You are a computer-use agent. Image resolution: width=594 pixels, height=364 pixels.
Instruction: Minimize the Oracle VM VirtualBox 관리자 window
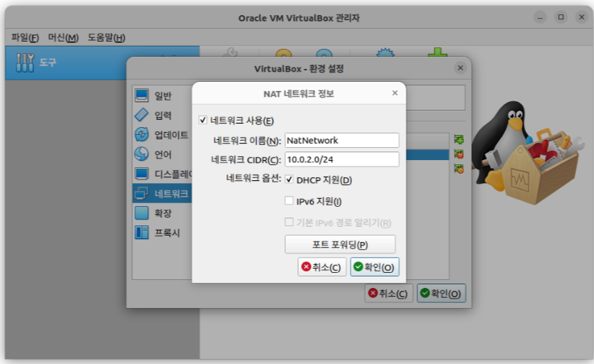540,17
